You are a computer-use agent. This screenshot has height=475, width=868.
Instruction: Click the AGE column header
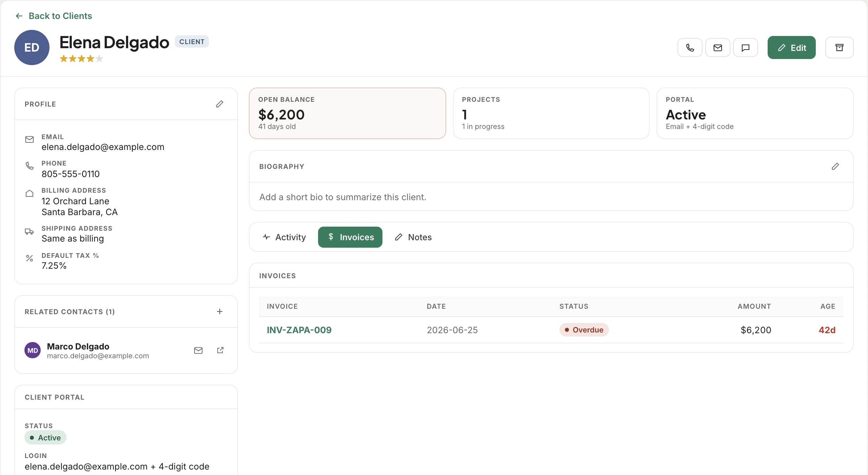tap(828, 306)
